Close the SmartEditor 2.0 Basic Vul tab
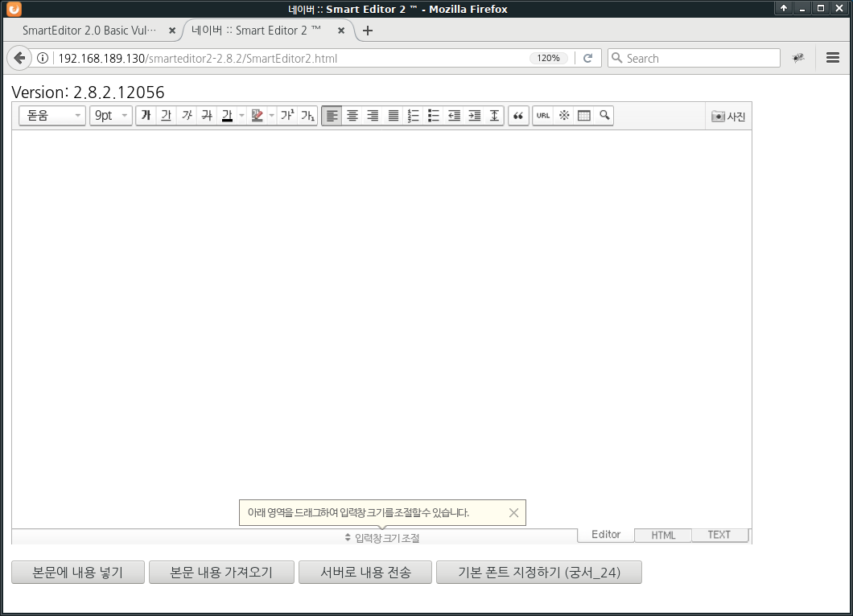This screenshot has height=616, width=853. (172, 31)
